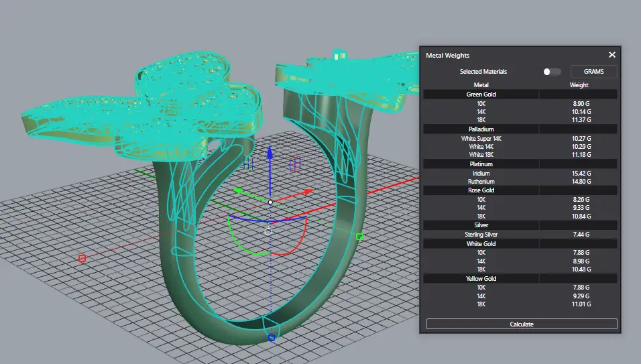Image resolution: width=641 pixels, height=364 pixels.
Task: Close the Metal Weights panel
Action: click(611, 55)
